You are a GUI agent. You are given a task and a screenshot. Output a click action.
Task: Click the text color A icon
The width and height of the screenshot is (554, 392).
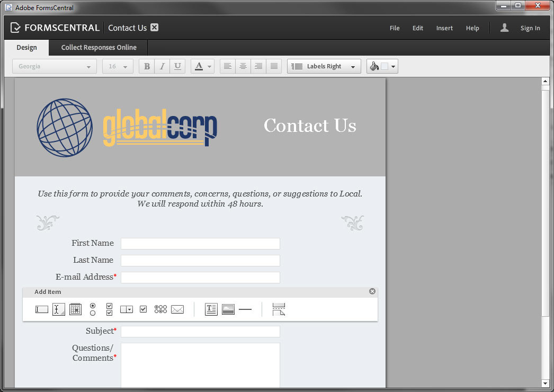pyautogui.click(x=199, y=66)
